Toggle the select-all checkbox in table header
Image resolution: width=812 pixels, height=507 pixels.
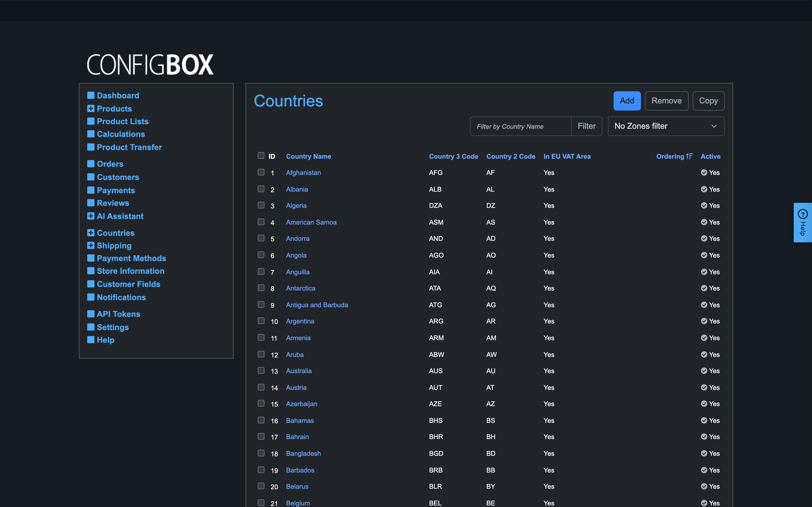[x=261, y=155]
